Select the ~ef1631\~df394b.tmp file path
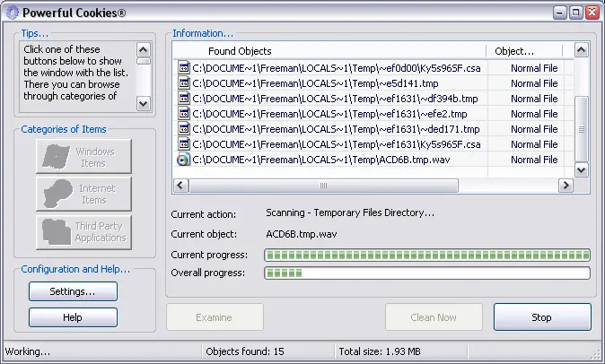Screen dimensions: 605x364 335,99
